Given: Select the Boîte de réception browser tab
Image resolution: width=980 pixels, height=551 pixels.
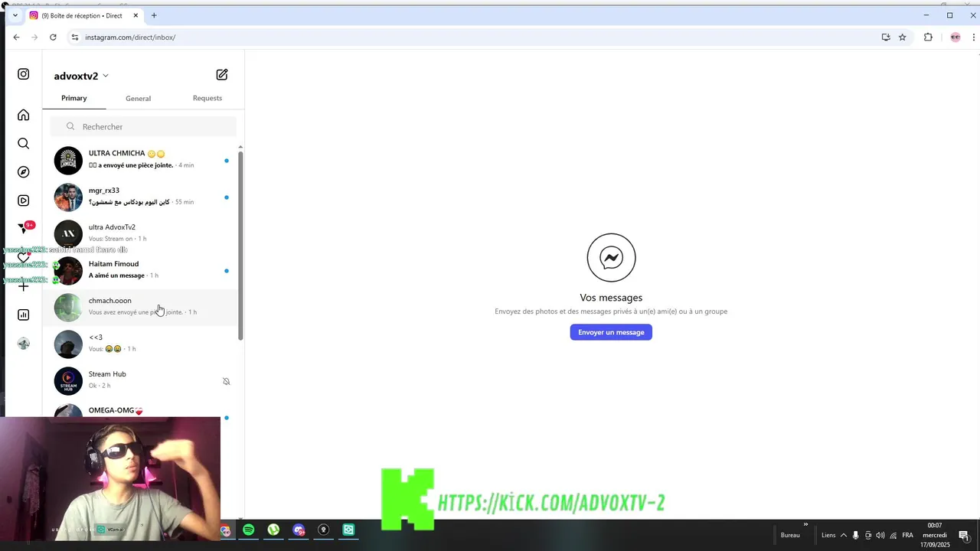Looking at the screenshot, I should [x=84, y=15].
